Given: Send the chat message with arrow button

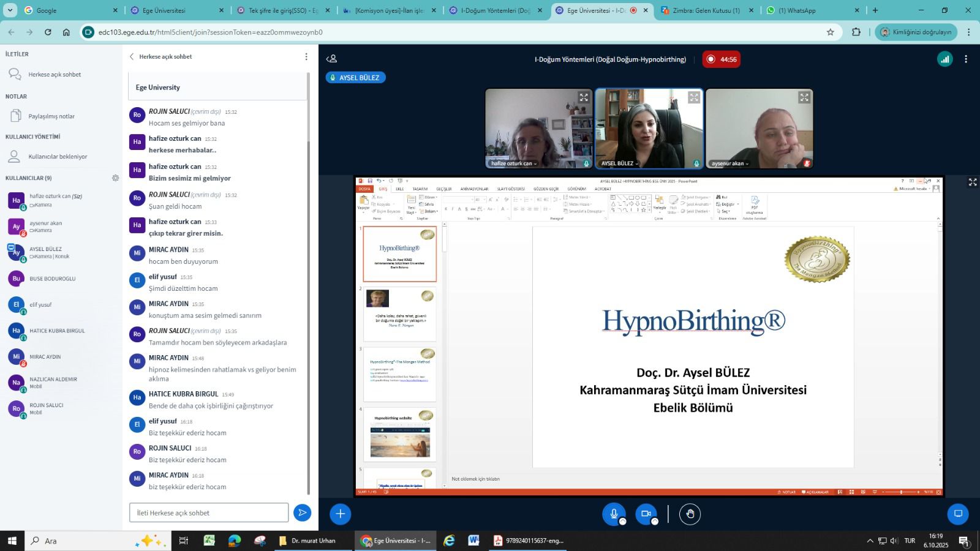Looking at the screenshot, I should click(x=302, y=513).
